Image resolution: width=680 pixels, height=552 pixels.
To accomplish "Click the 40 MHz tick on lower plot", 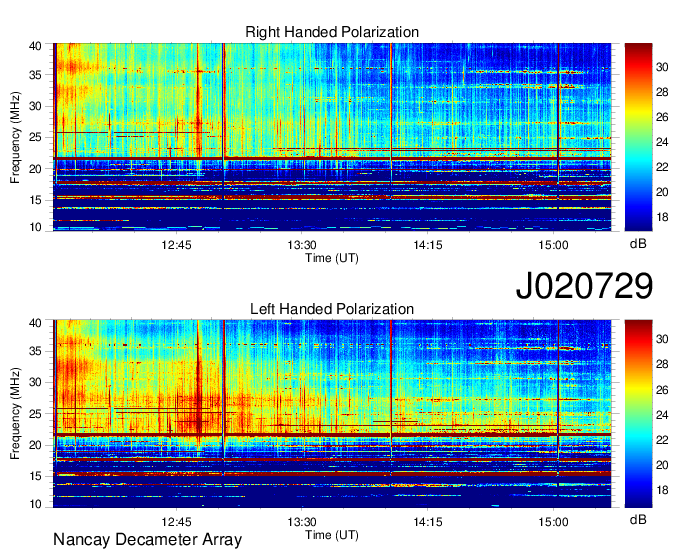I will (x=35, y=323).
